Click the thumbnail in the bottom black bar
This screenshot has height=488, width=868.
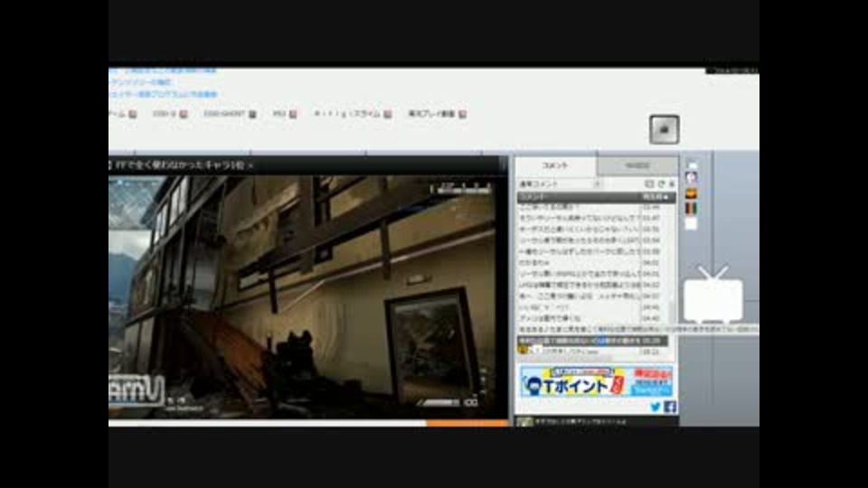[x=524, y=422]
